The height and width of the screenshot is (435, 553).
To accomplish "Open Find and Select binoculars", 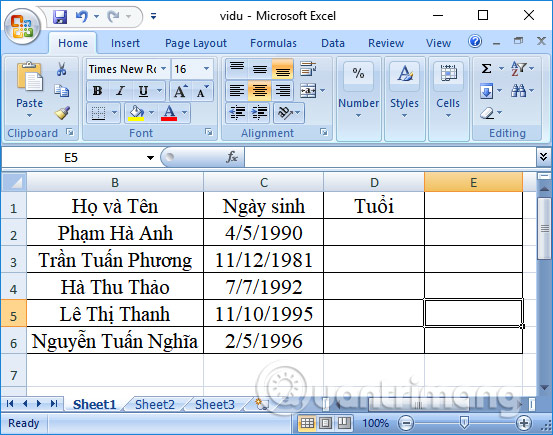I will 522,91.
